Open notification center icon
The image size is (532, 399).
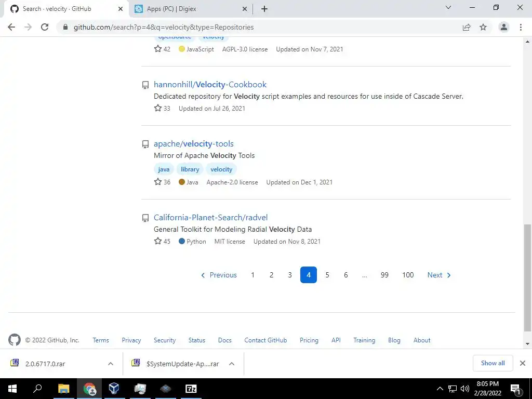click(515, 389)
